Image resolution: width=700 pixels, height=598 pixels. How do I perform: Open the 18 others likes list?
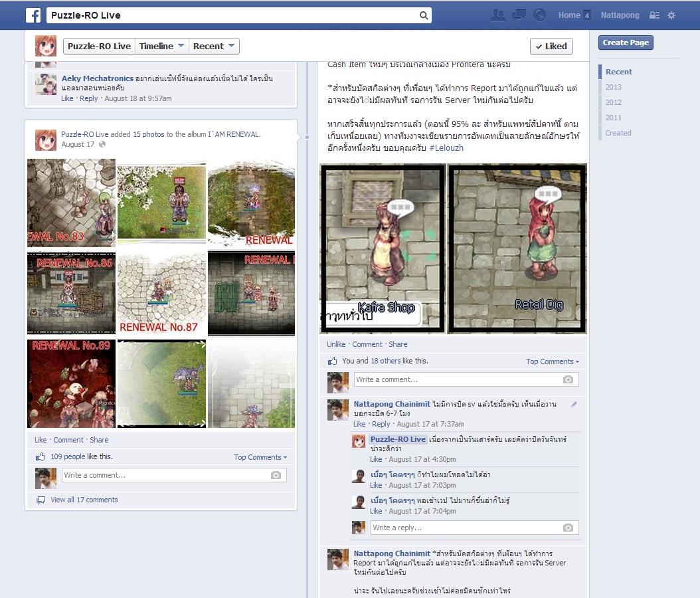[386, 361]
